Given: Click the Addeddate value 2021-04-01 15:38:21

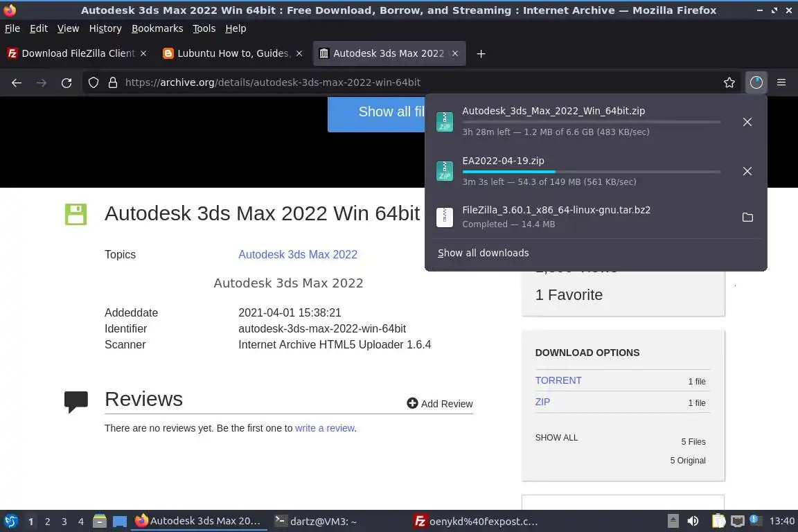Looking at the screenshot, I should (290, 312).
